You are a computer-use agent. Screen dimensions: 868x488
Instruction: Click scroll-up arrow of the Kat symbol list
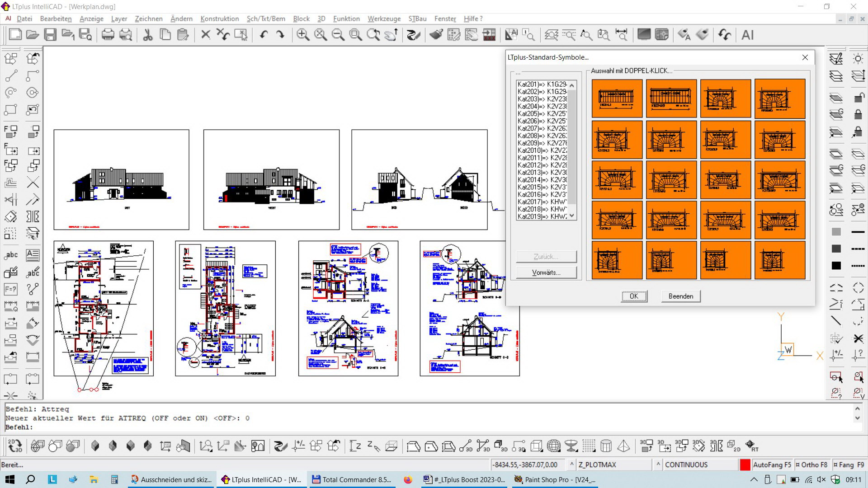click(572, 85)
